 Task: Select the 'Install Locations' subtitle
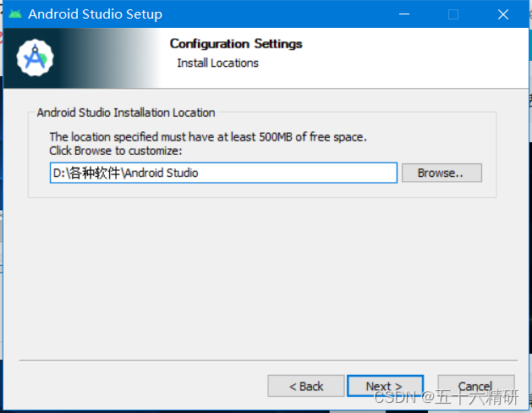click(x=217, y=63)
